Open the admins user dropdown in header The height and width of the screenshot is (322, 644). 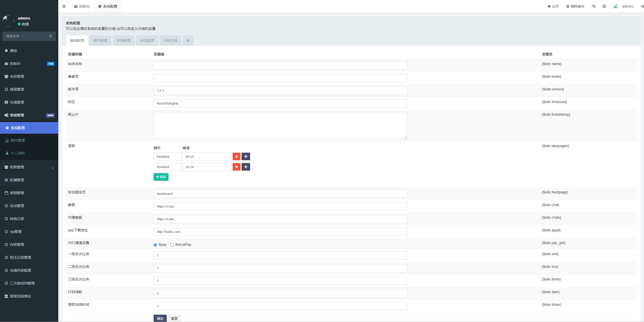click(x=624, y=6)
